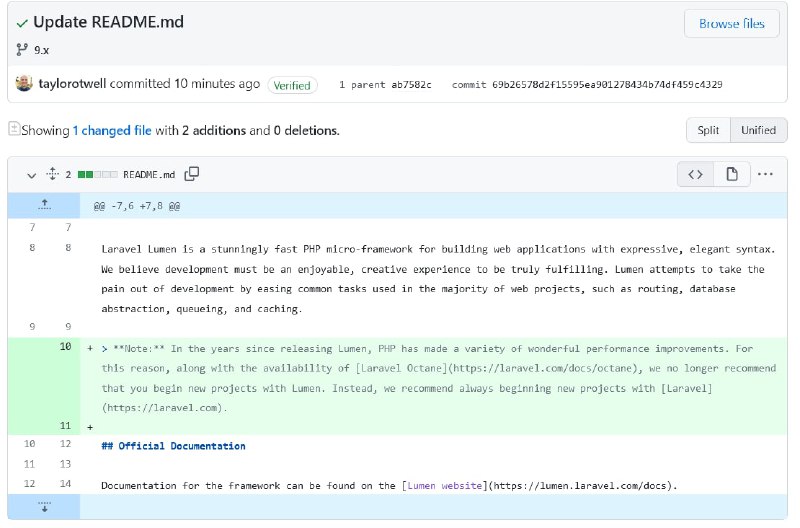Click the full commit hash 69b26578d2f...
The height and width of the screenshot is (528, 800).
tap(607, 85)
